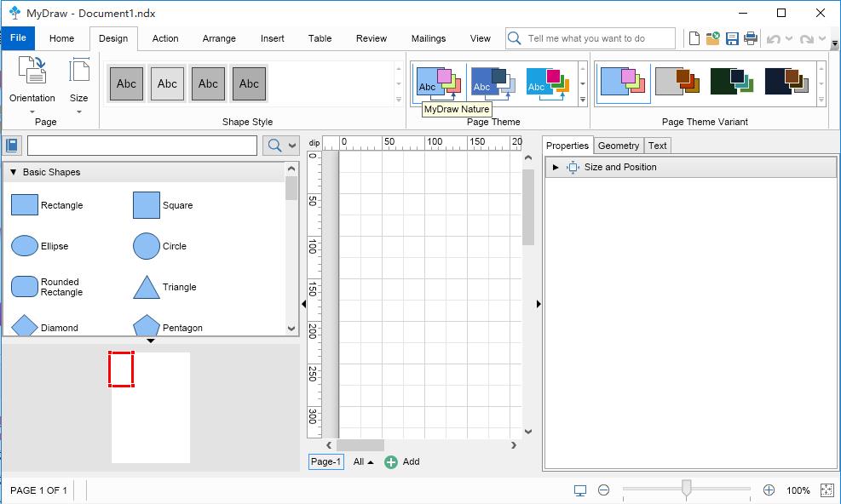
Task: Click the Print icon in quick toolbar
Action: coord(751,38)
